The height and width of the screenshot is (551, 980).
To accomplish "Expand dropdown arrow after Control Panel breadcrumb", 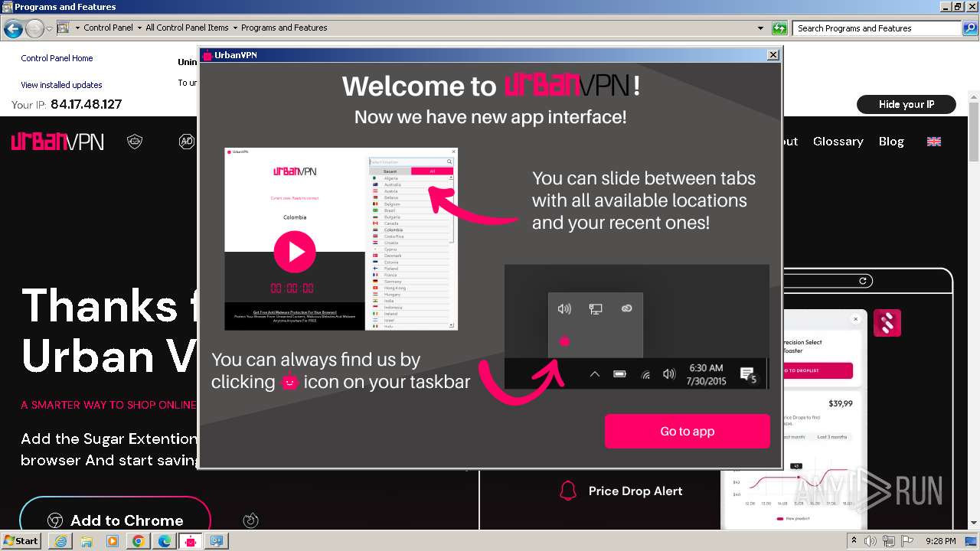I will tap(139, 28).
